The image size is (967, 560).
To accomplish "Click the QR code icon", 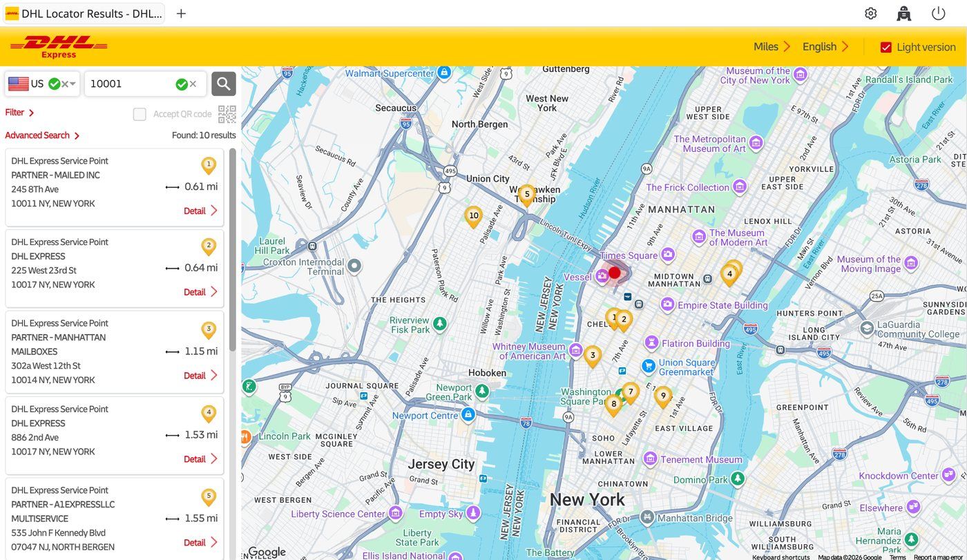I will 227,114.
